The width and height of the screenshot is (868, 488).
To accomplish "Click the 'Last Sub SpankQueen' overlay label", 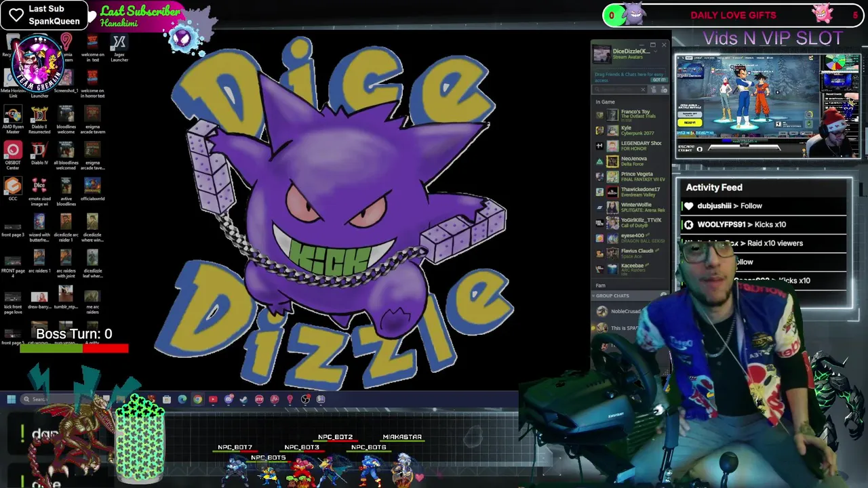I will click(45, 15).
